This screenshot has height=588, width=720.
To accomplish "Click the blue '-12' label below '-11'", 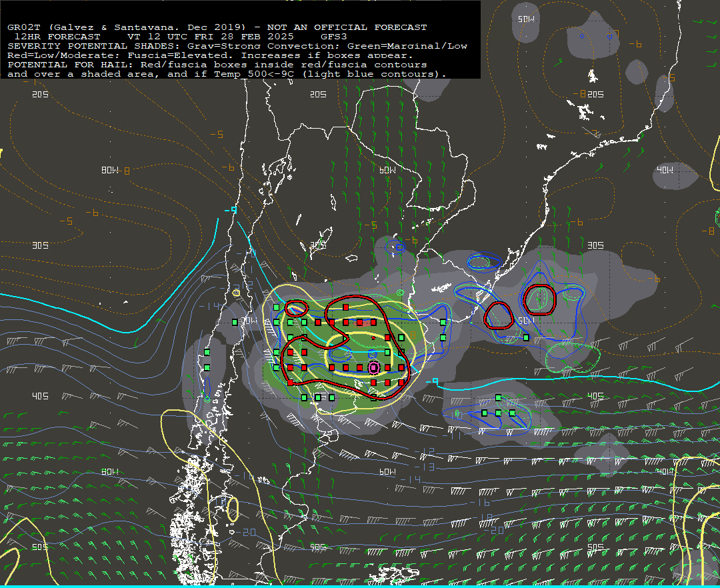I will [424, 452].
